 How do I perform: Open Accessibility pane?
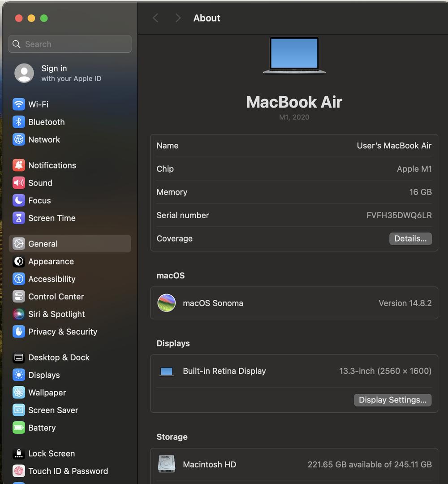pos(52,279)
